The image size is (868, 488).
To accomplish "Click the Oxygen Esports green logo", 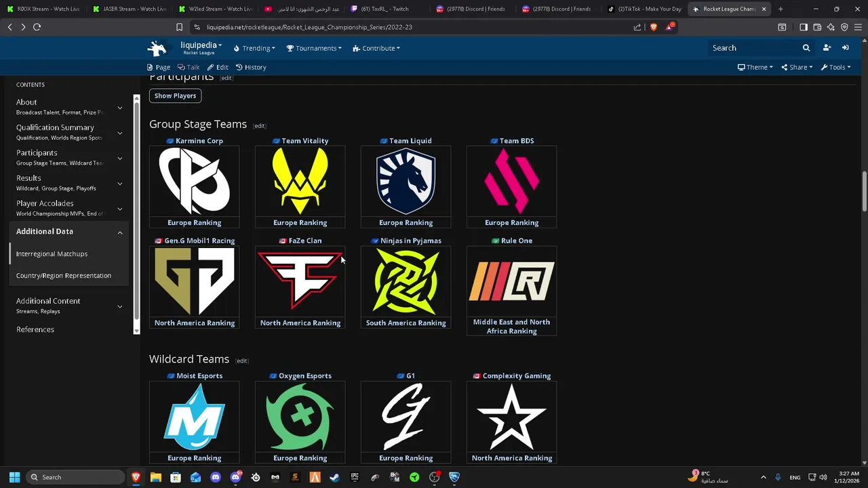I will tap(300, 417).
